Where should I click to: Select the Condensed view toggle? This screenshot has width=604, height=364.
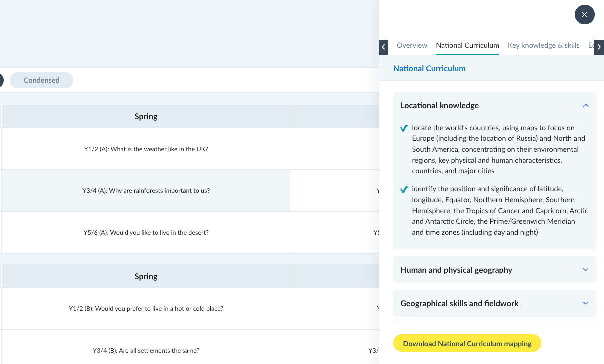pos(42,80)
